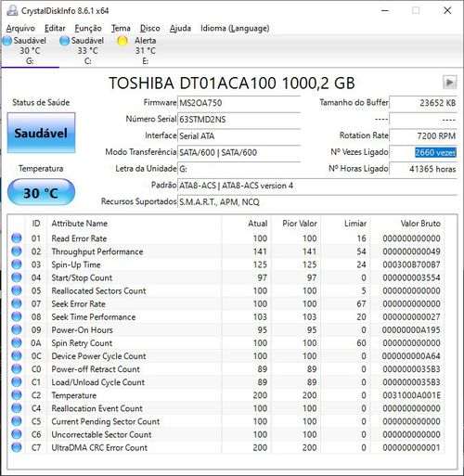This screenshot has height=476, width=464.
Task: Click the ID column header
Action: tap(36, 224)
